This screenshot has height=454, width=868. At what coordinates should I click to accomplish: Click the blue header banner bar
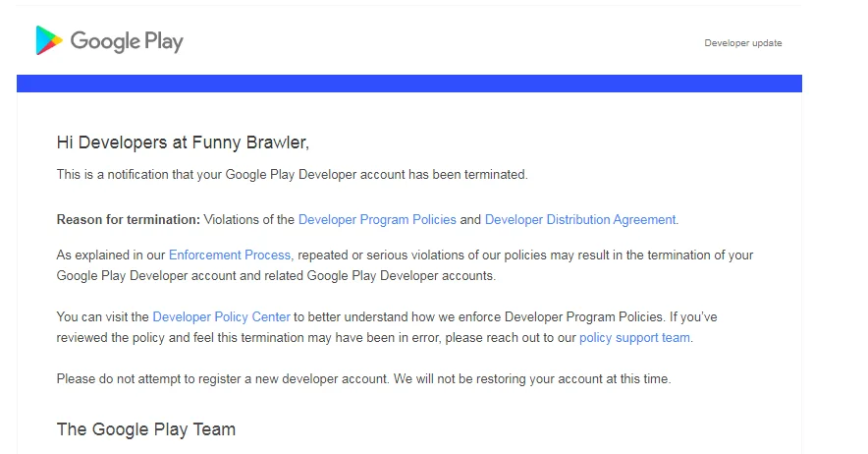[408, 84]
